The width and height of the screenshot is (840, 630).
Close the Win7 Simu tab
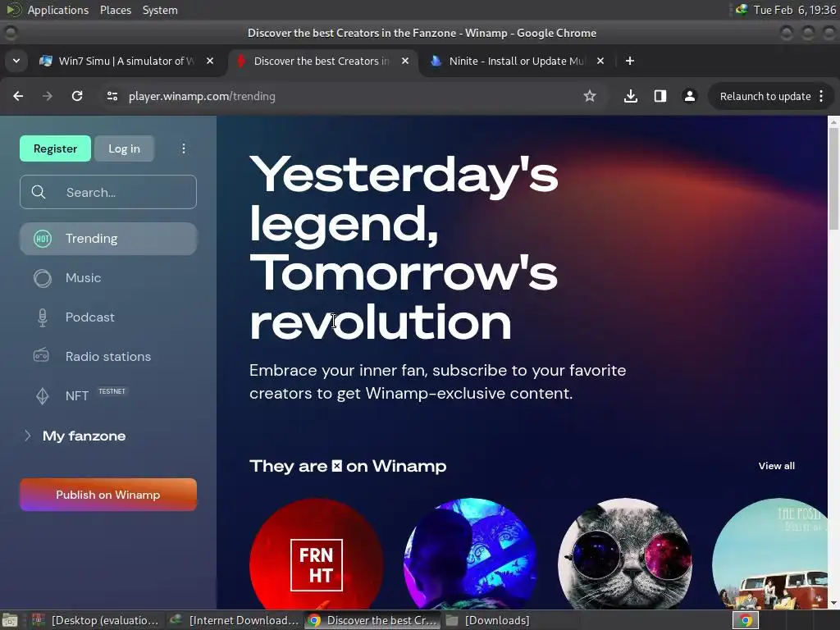tap(210, 61)
